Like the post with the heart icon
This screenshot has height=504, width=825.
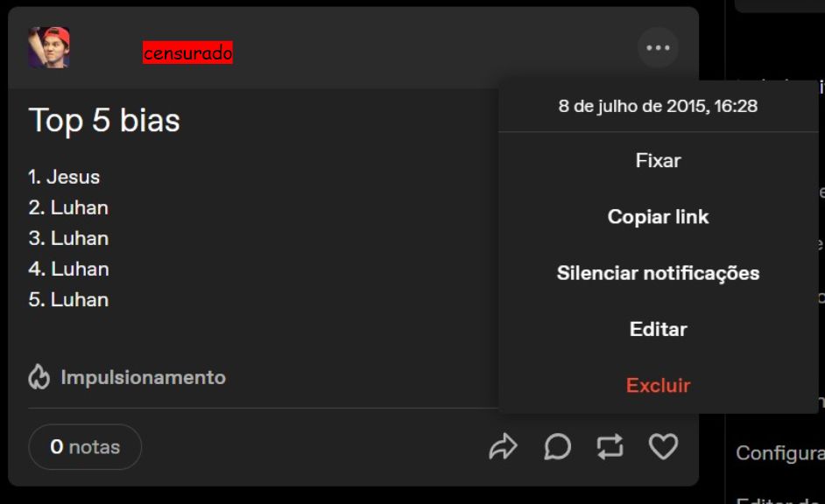tap(663, 447)
